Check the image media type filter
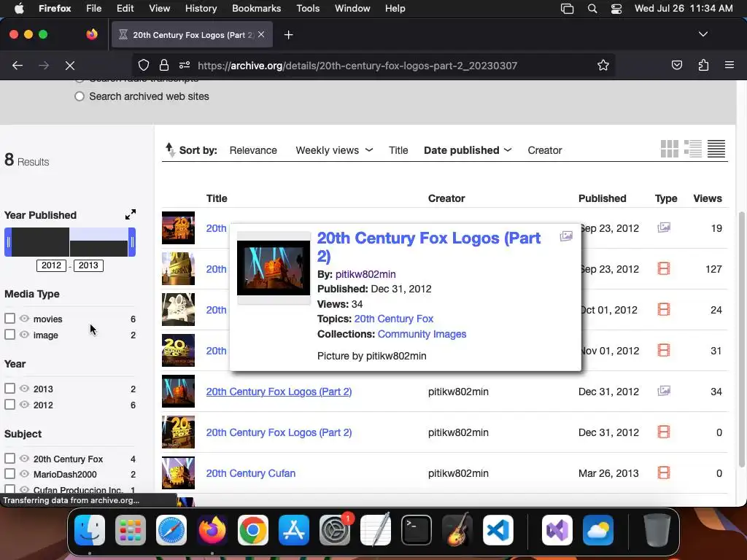The width and height of the screenshot is (747, 560). (9, 334)
